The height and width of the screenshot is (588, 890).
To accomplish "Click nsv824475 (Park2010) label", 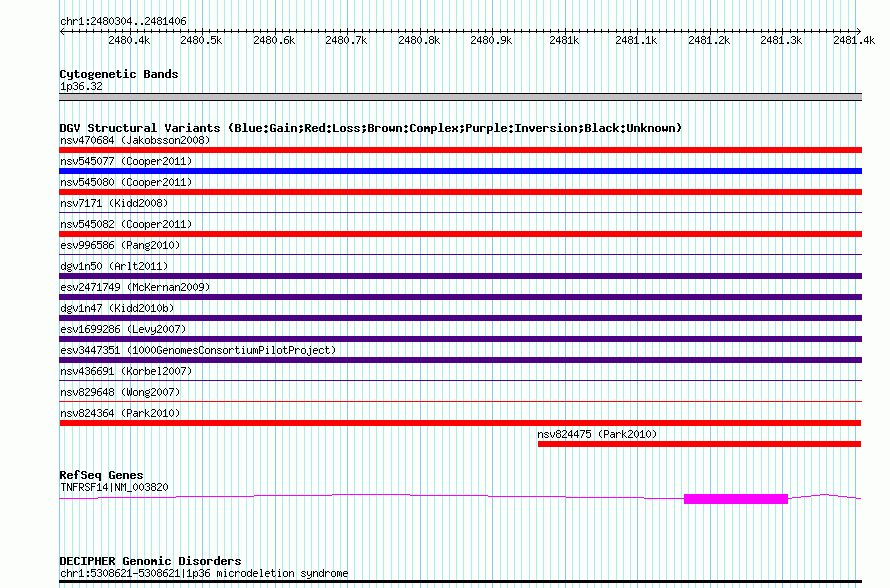I will [597, 434].
